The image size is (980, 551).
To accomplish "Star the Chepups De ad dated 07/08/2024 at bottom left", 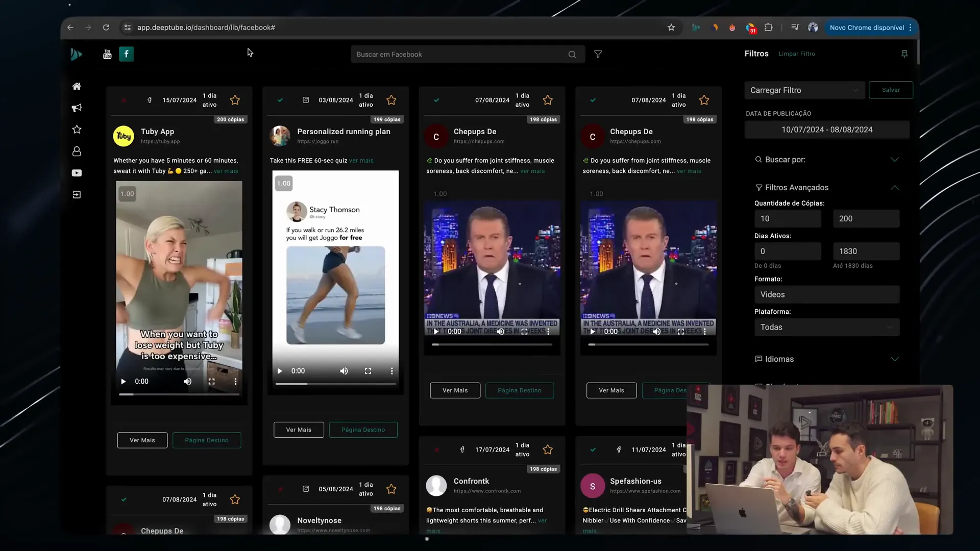I will coord(235,499).
